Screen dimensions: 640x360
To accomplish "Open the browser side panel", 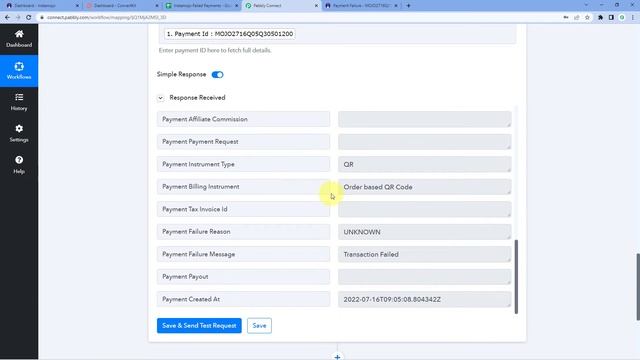I will point(611,18).
